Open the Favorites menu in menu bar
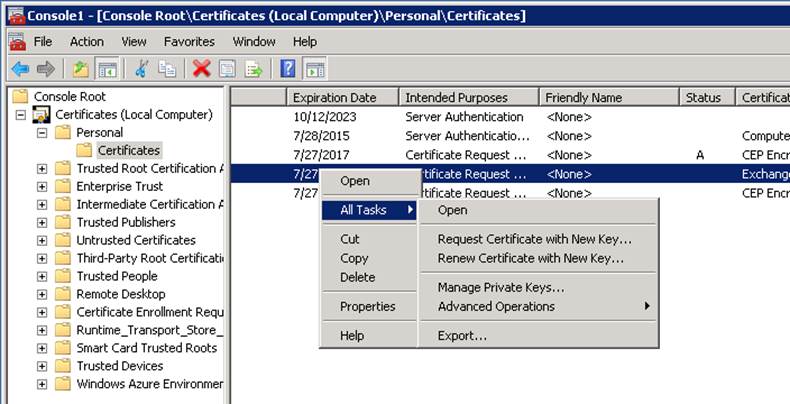Viewport: 790px width, 404px height. pos(189,42)
